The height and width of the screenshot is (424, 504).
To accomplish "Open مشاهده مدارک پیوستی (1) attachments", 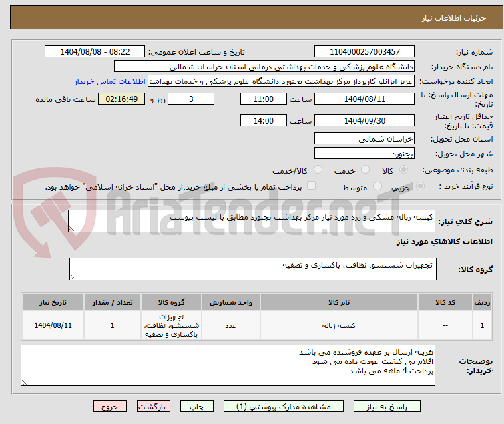I will click(x=284, y=407).
